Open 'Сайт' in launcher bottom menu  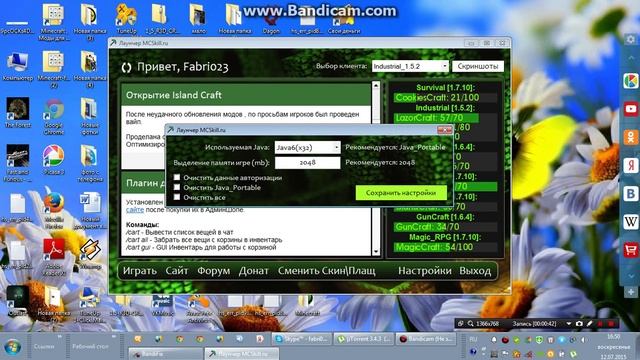tap(177, 271)
